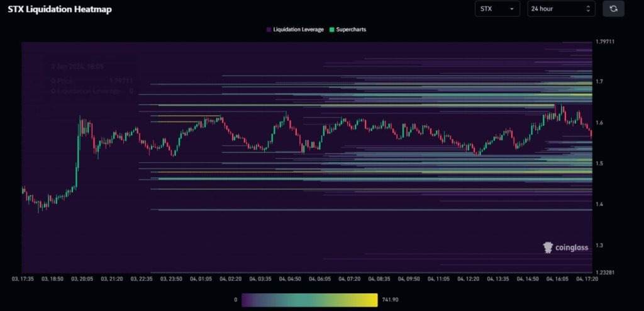Screen dimensions: 644x311
Task: Click the 1.4 price axis label
Action: point(599,205)
